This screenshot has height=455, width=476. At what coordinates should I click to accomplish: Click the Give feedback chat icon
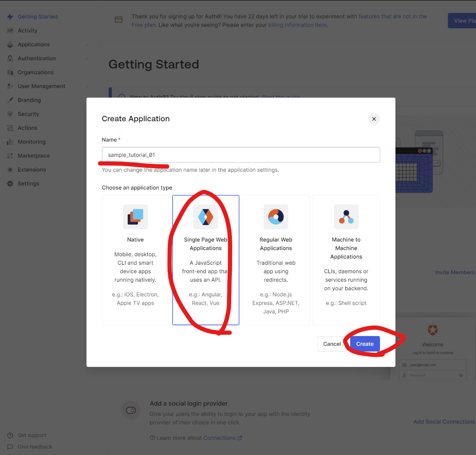10,447
